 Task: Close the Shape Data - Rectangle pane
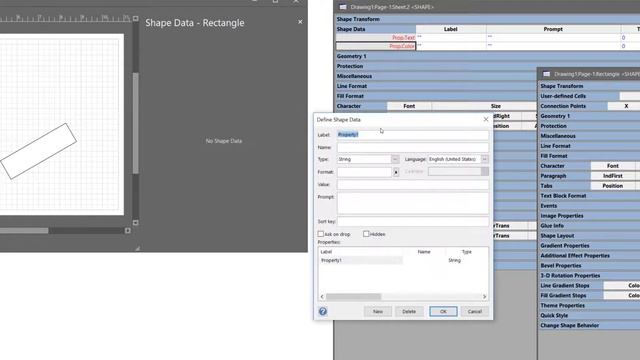pos(300,22)
